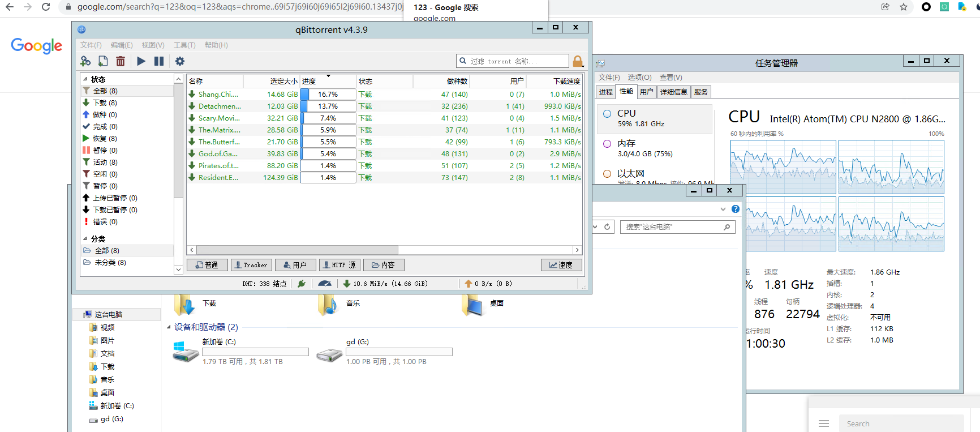Image resolution: width=980 pixels, height=432 pixels.
Task: Click the 速度 graph button
Action: click(561, 265)
